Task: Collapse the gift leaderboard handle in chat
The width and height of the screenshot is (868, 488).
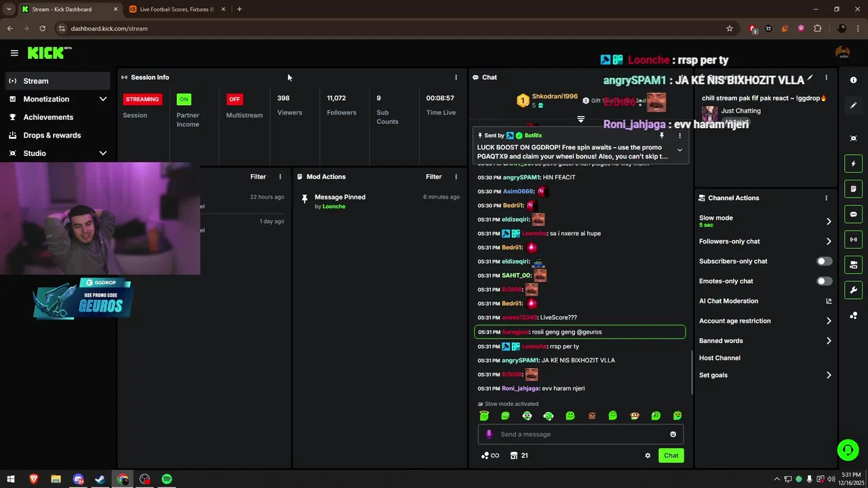Action: click(580, 119)
